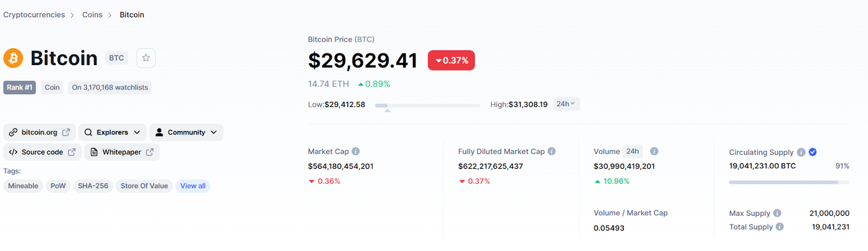Go to Coins in breadcrumb

tap(92, 15)
